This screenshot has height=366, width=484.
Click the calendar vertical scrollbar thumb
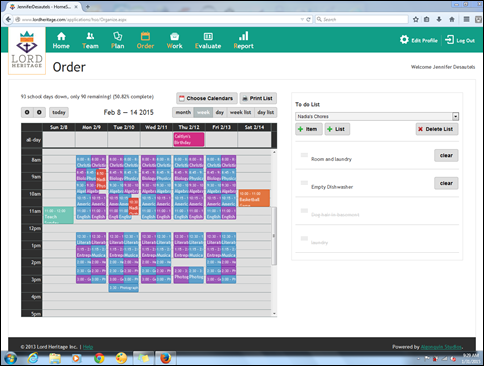pos(274,236)
